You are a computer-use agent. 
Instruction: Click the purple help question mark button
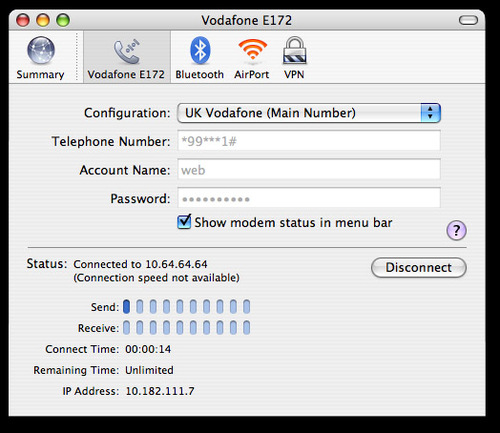pos(456,230)
